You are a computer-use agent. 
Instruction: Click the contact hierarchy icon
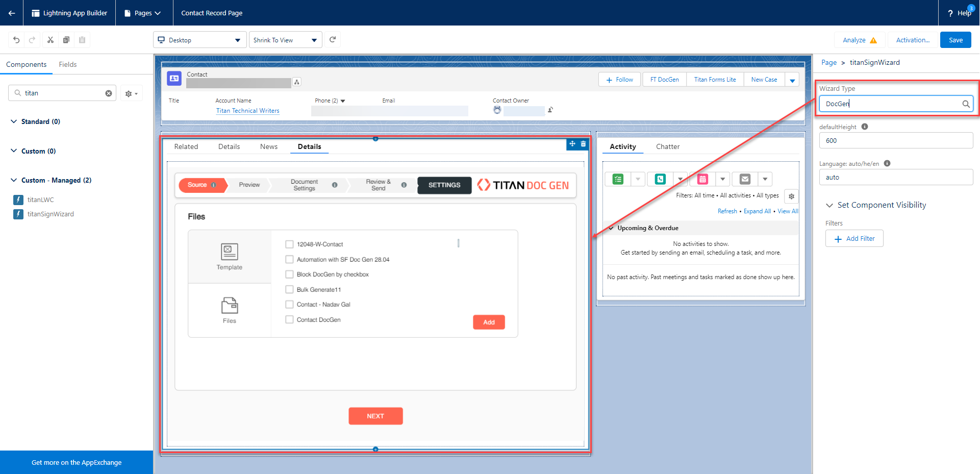click(x=297, y=82)
